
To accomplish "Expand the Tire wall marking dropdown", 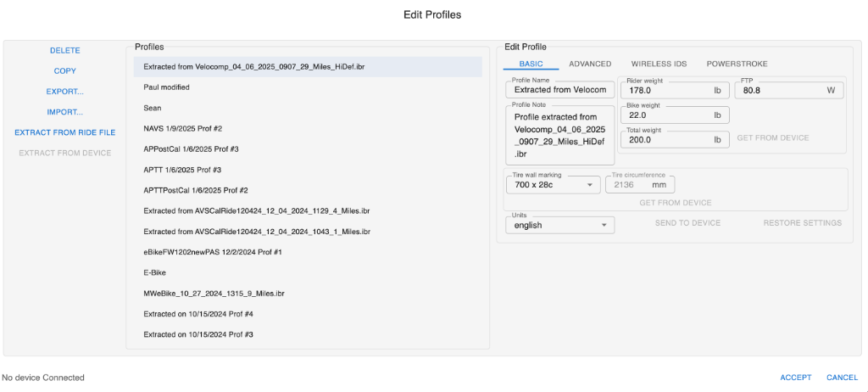I will pos(553,184).
